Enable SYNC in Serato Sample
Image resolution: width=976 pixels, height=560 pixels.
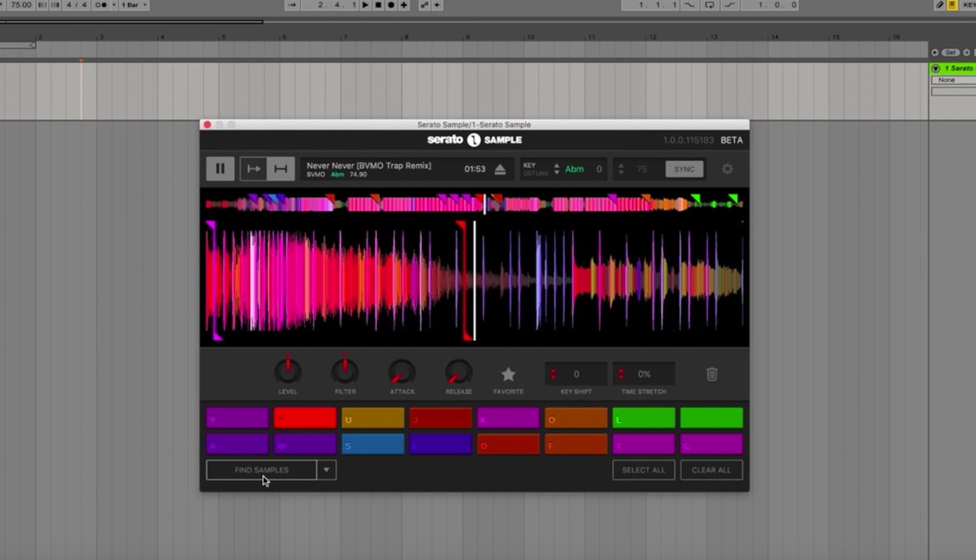click(x=684, y=169)
